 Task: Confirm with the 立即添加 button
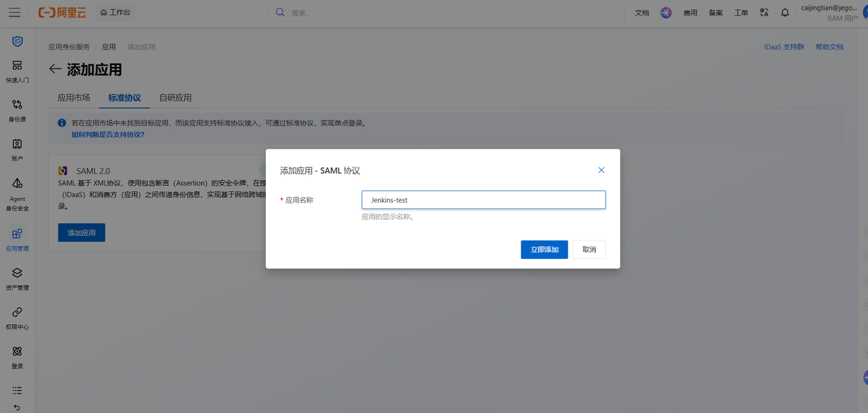pyautogui.click(x=545, y=250)
